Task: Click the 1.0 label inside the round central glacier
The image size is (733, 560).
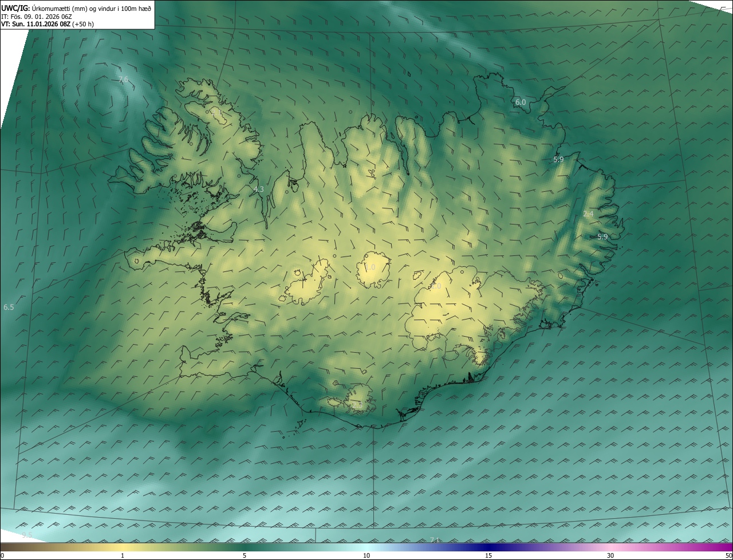Action: [370, 267]
